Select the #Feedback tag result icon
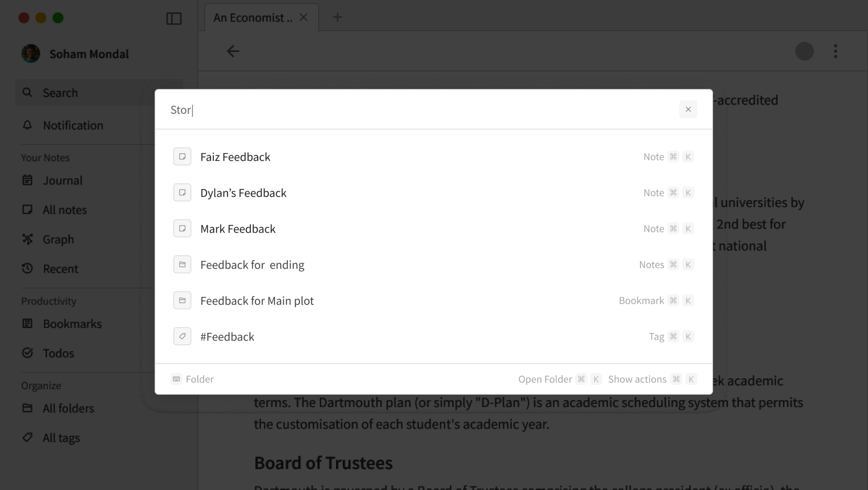 [x=182, y=336]
